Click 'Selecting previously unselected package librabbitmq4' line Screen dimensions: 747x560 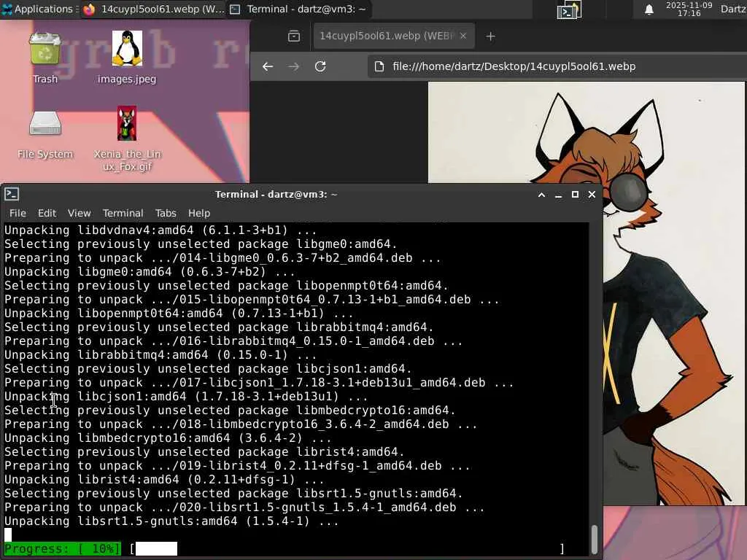pos(219,327)
